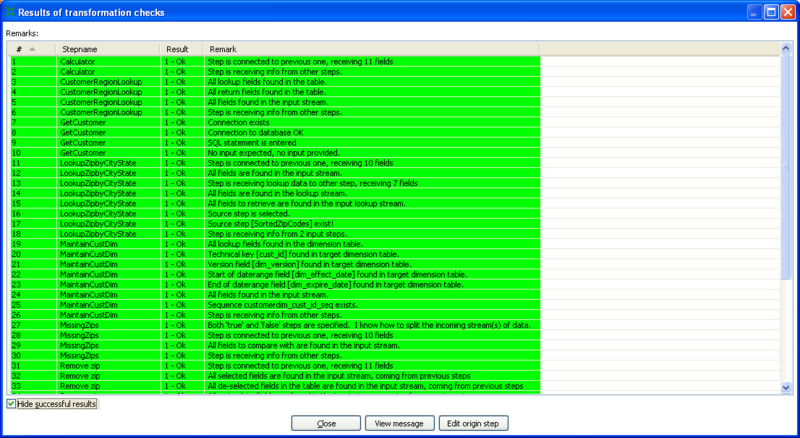Image resolution: width=800 pixels, height=438 pixels.
Task: Sort by the Result column header
Action: (177, 48)
